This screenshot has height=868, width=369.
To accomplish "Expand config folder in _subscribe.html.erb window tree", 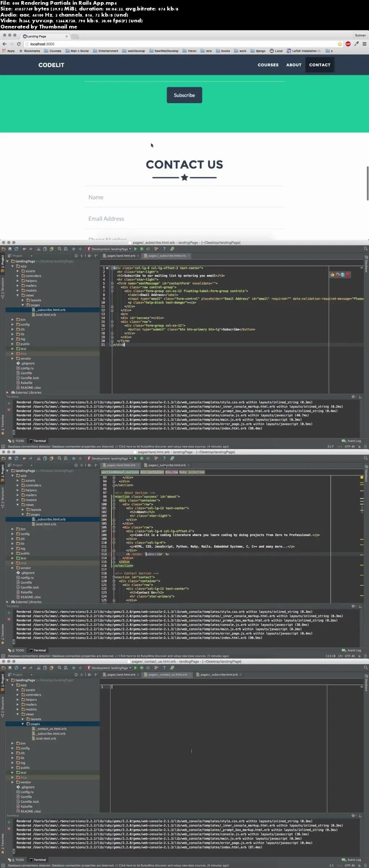I will tap(13, 325).
